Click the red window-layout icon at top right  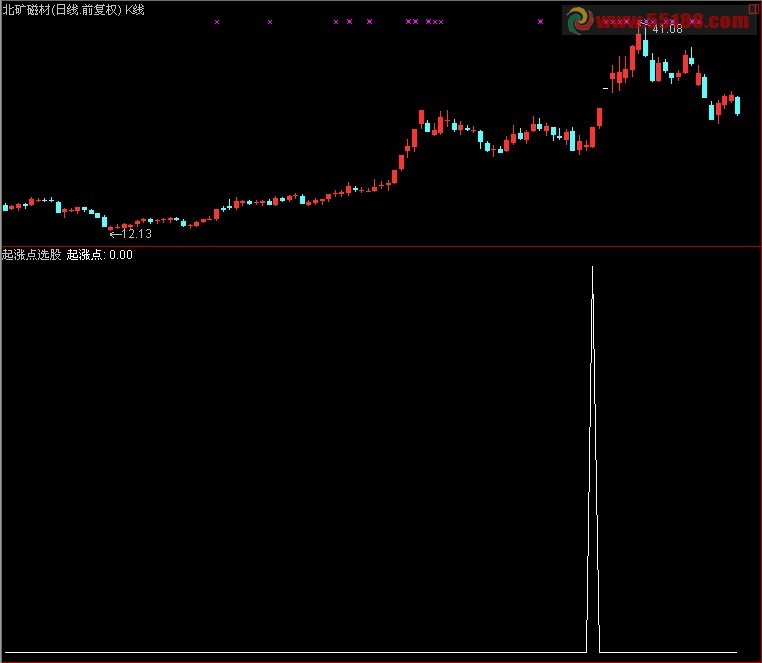point(755,9)
